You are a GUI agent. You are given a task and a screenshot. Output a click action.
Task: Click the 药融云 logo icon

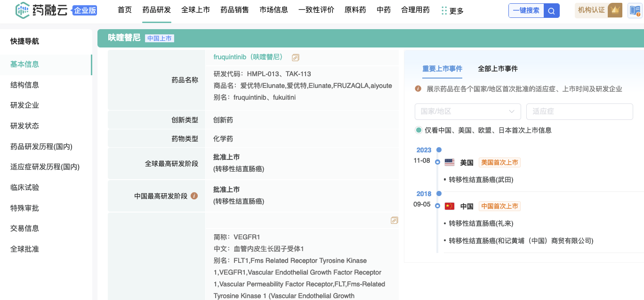pos(22,10)
